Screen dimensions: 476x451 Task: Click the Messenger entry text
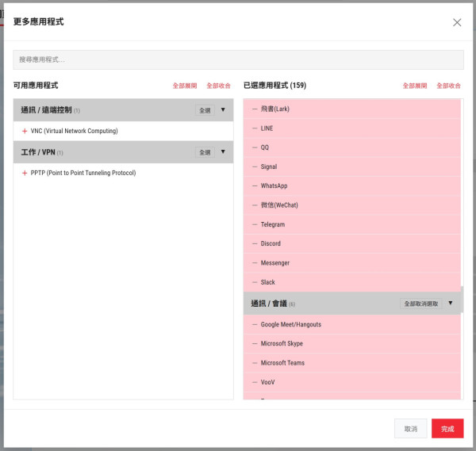coord(275,262)
